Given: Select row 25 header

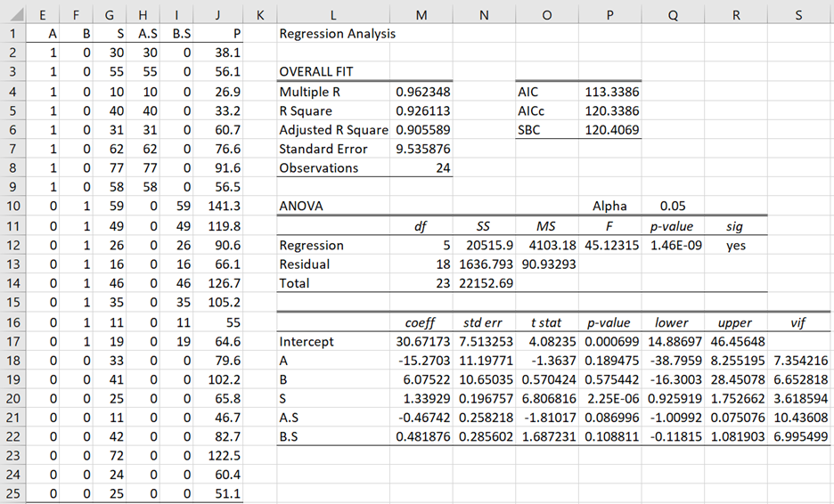Looking at the screenshot, I should 12,493.
